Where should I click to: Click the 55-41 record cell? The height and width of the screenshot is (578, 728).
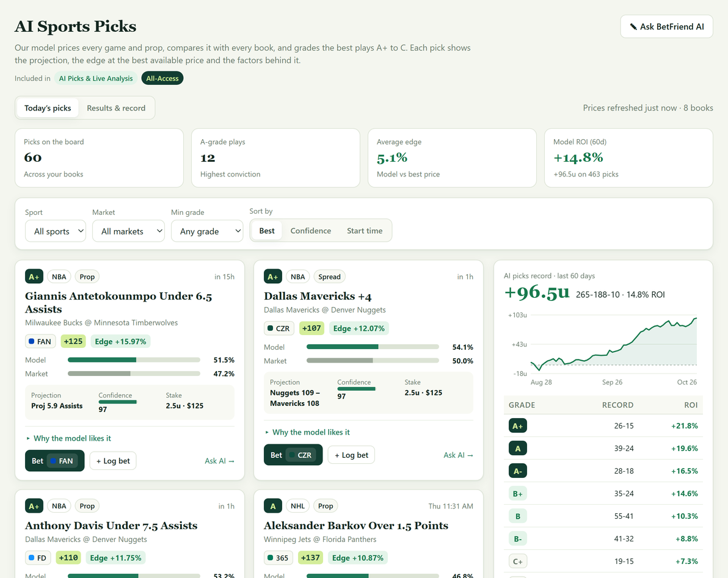(x=624, y=516)
